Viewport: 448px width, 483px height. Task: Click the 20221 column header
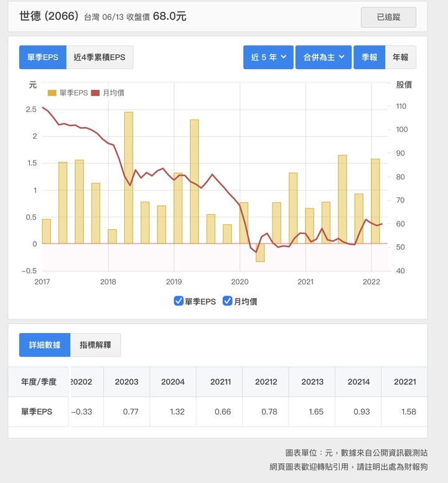pyautogui.click(x=404, y=382)
